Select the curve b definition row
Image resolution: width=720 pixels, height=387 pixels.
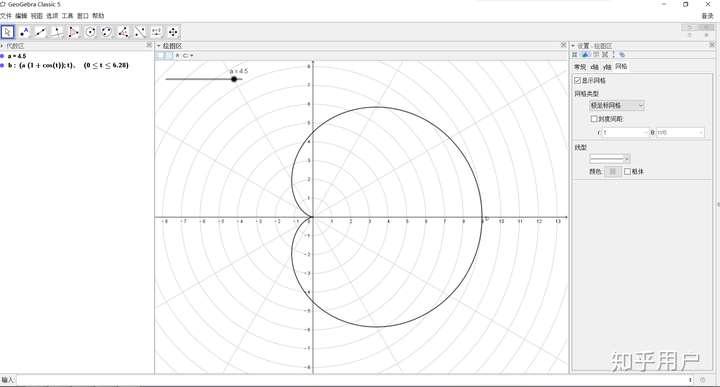68,65
